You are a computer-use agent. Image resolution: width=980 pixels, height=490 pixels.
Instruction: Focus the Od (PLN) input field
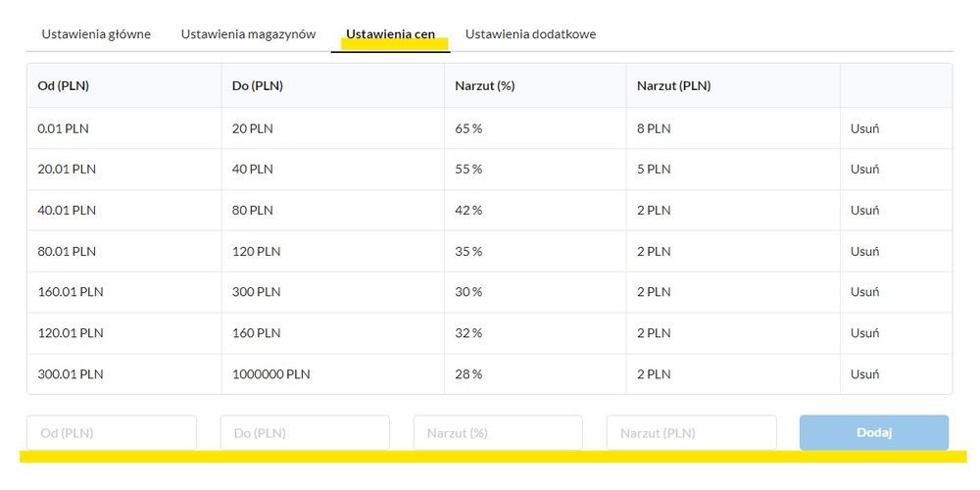point(112,432)
